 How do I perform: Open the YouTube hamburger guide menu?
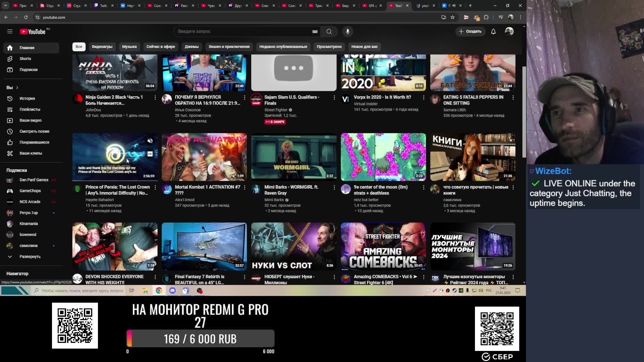(x=10, y=31)
